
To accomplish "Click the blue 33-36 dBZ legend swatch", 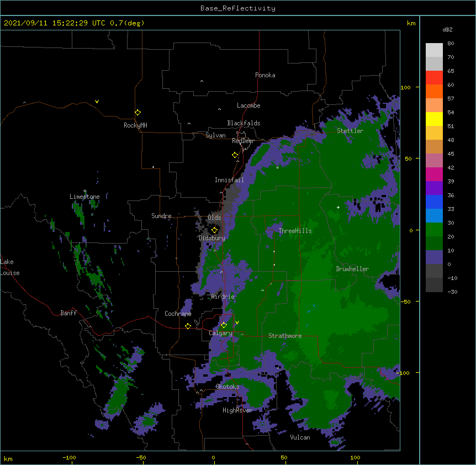I will click(x=434, y=202).
